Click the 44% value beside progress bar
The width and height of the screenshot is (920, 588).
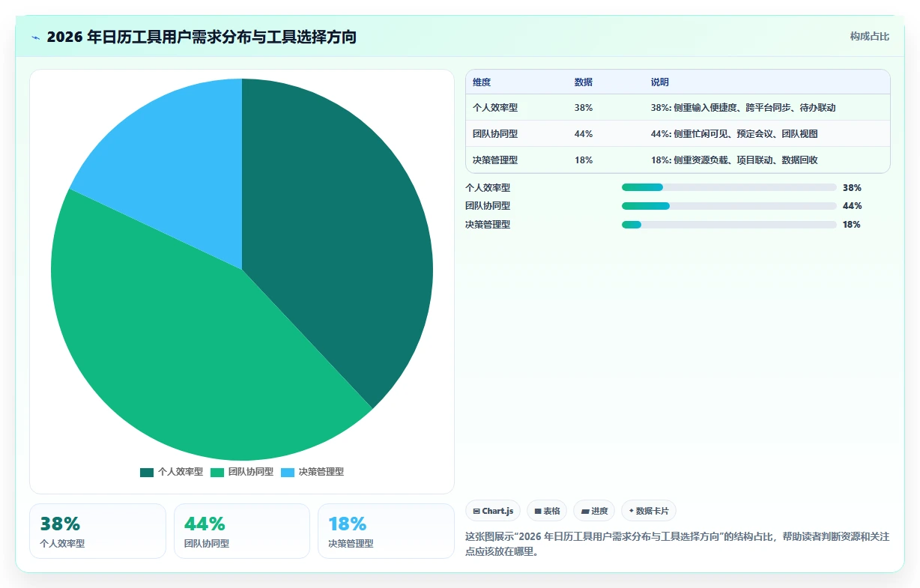852,206
